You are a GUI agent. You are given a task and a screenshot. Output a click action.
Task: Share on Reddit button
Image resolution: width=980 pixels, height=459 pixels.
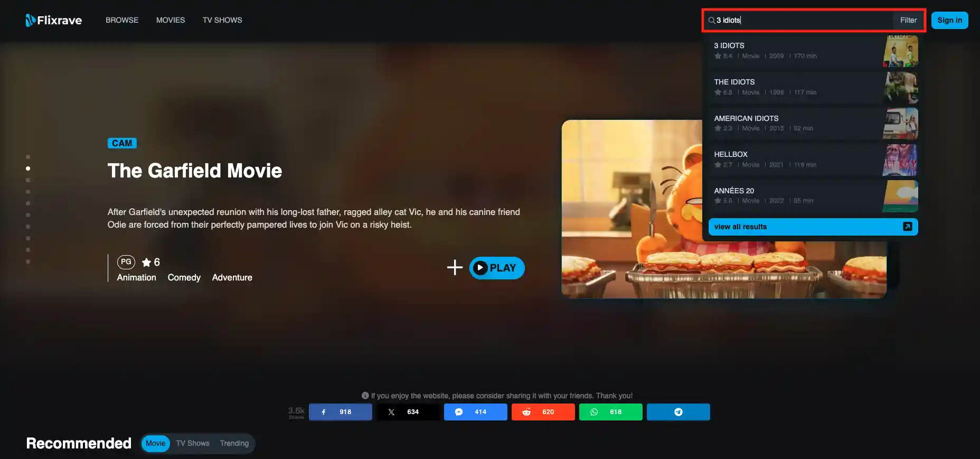(x=543, y=412)
